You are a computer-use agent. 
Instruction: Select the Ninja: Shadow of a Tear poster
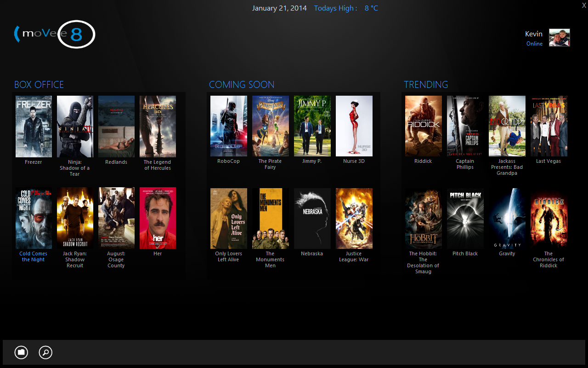(x=75, y=126)
